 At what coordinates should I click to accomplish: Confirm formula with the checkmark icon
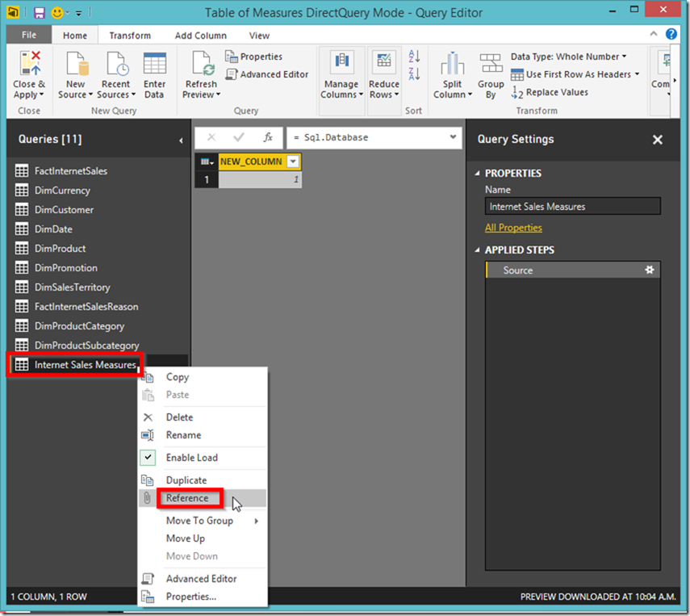pos(239,137)
